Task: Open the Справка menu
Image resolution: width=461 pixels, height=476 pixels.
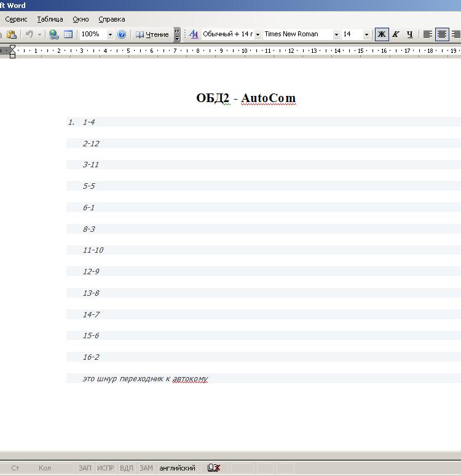Action: click(112, 19)
